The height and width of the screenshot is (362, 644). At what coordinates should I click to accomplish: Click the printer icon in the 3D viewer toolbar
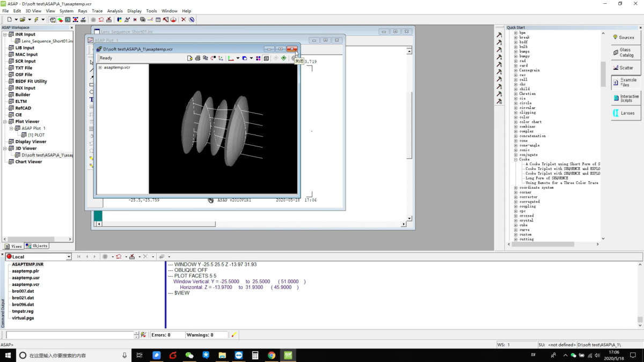click(197, 58)
